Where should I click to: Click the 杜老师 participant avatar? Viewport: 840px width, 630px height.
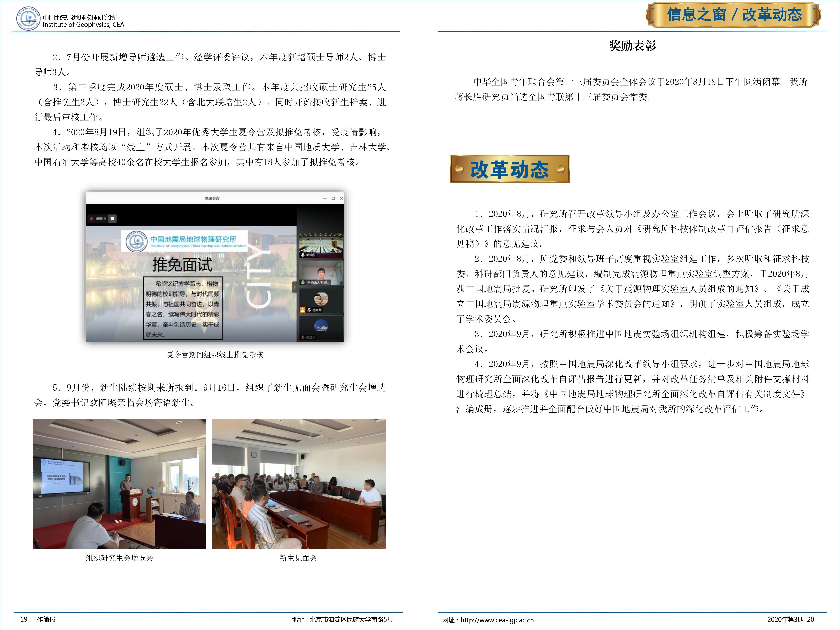coord(321,299)
